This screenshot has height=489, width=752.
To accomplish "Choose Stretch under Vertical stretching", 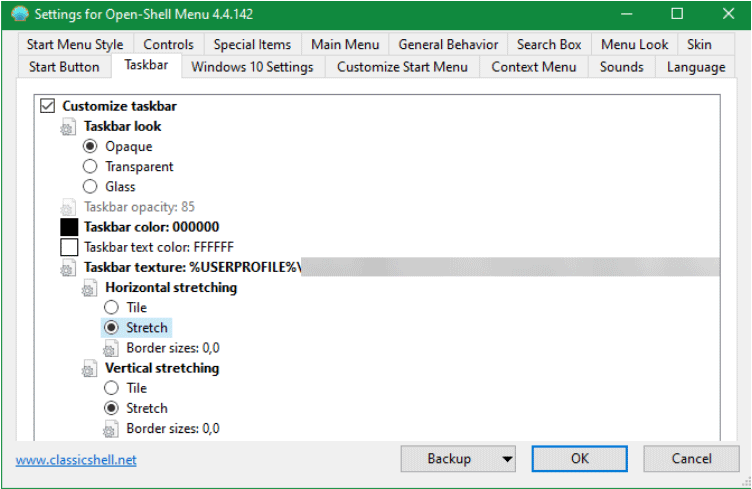I will tap(111, 408).
